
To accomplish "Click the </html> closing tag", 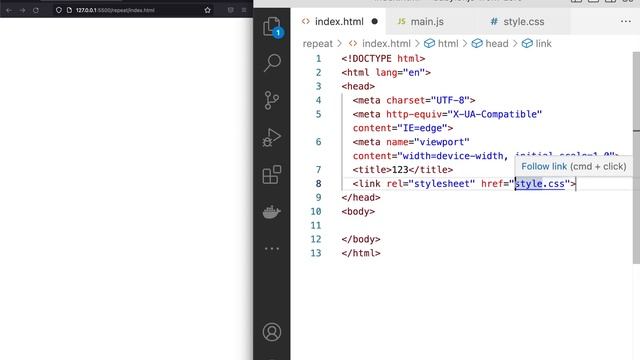I will click(361, 253).
